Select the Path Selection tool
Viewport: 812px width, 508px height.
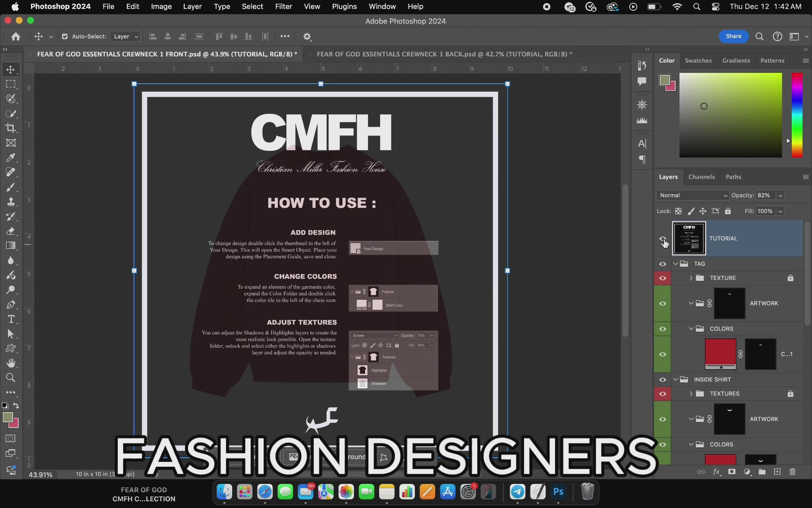click(10, 334)
